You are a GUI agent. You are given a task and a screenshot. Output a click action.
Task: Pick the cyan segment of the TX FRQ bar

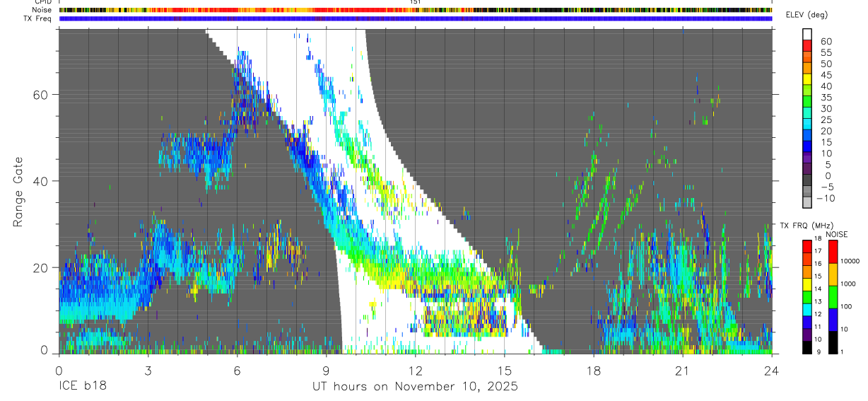[x=807, y=309]
